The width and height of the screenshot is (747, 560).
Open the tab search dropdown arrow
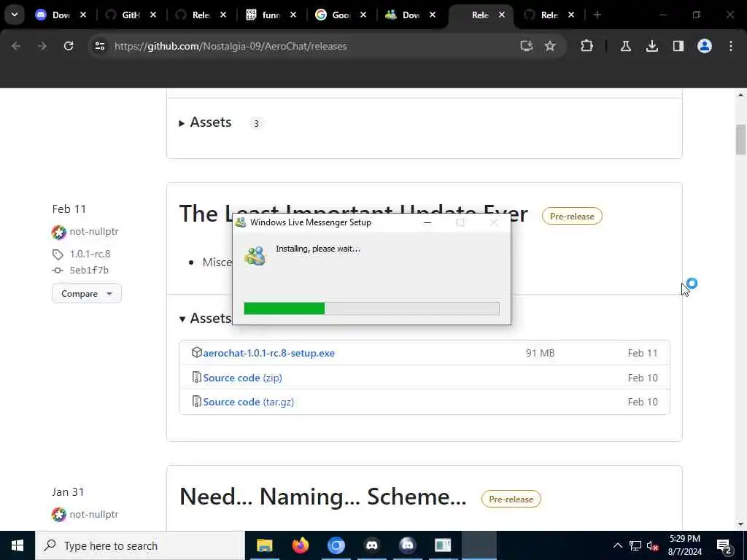point(15,15)
